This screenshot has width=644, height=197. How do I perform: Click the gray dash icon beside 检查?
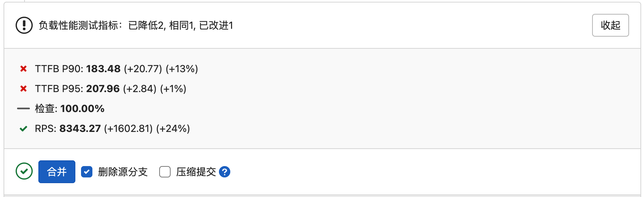point(23,108)
